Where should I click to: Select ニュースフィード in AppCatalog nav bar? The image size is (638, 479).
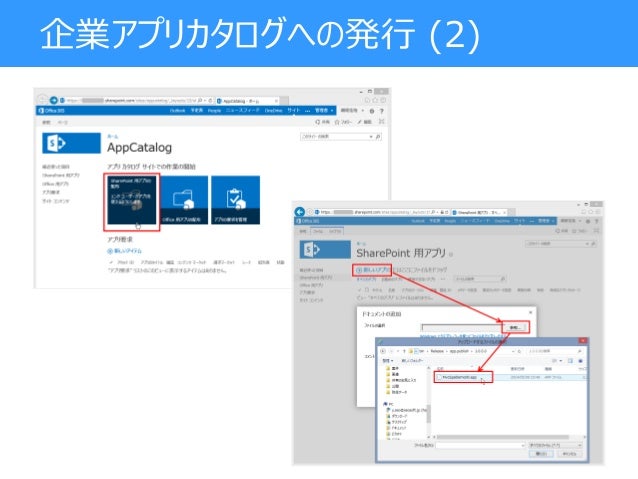pos(243,111)
